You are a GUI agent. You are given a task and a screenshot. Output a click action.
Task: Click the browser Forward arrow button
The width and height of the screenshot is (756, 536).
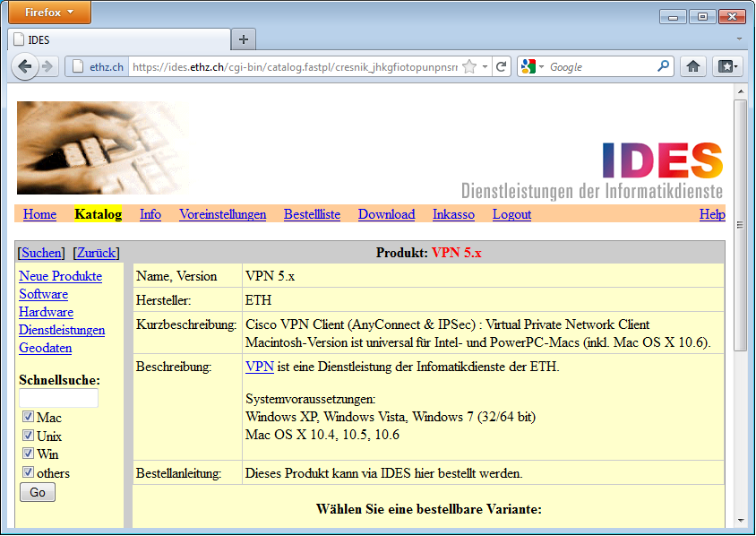[x=47, y=66]
